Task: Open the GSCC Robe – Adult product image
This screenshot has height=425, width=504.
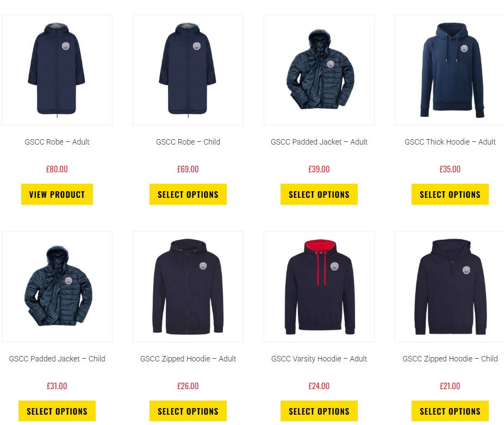Action: 57,70
